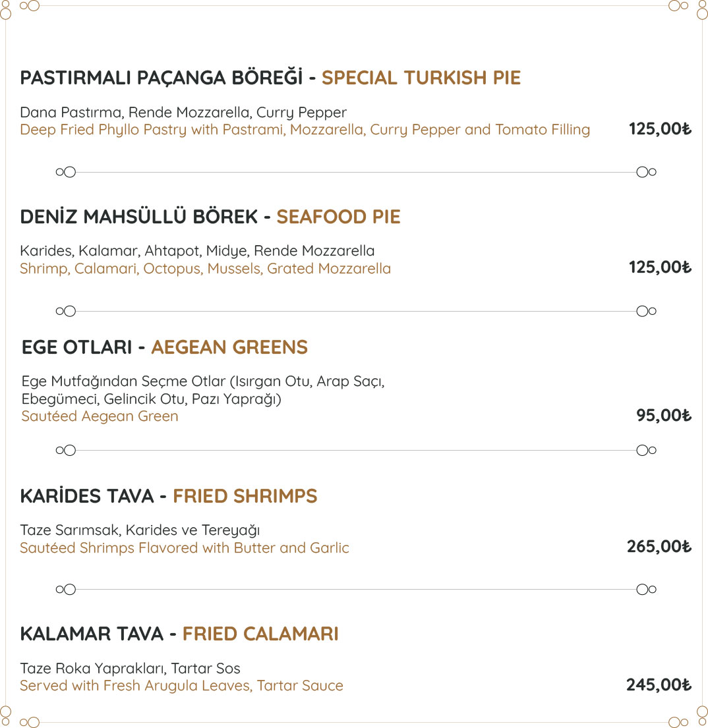Select the Special Turkish Pie title
This screenshot has height=728, width=708.
[421, 78]
